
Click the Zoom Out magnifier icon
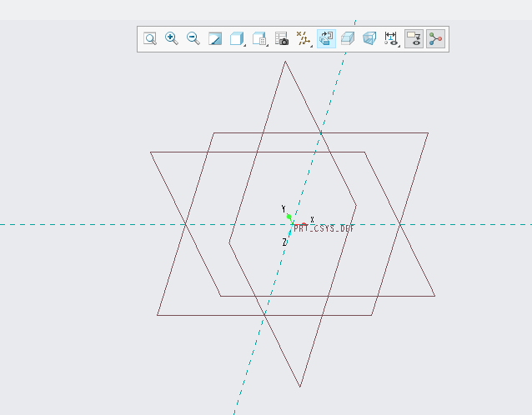coord(193,38)
